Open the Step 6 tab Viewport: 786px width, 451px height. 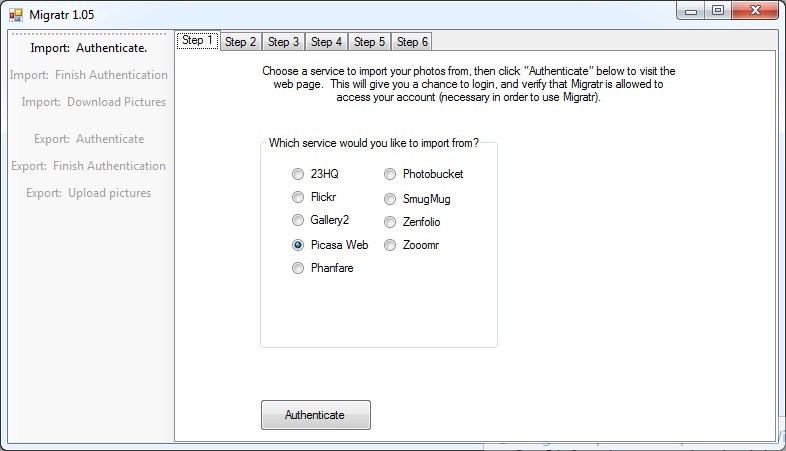[x=412, y=42]
